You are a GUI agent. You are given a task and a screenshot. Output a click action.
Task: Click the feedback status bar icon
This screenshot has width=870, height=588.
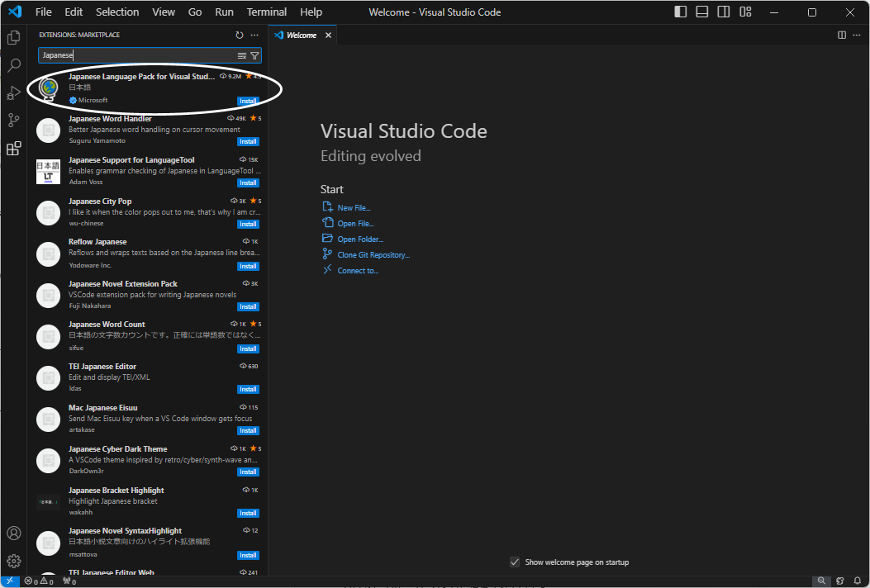point(840,581)
